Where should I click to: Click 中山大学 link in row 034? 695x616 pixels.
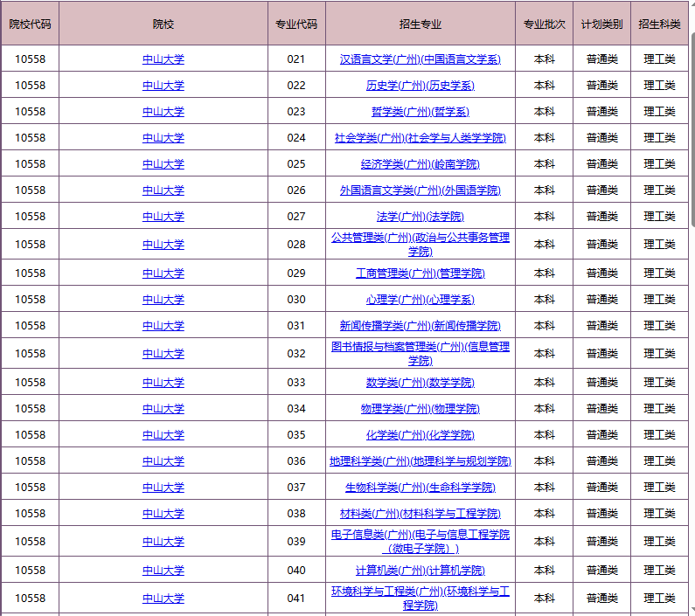tap(163, 409)
